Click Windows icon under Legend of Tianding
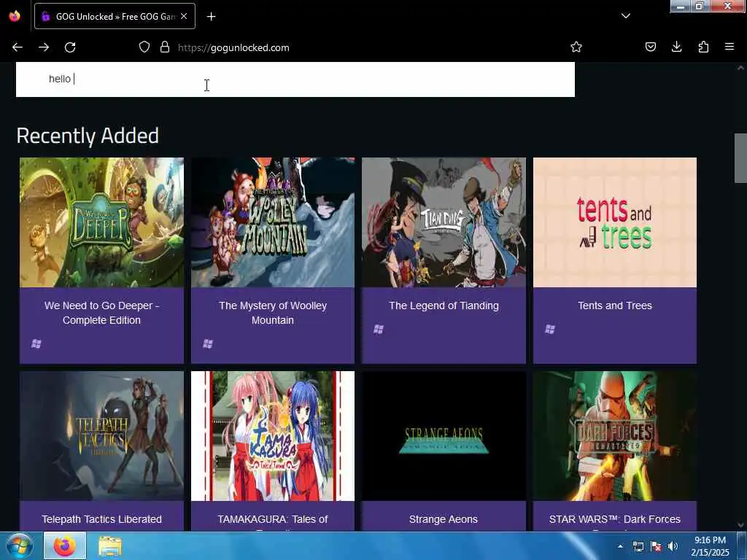Screen dimensions: 747x560 tap(379, 329)
